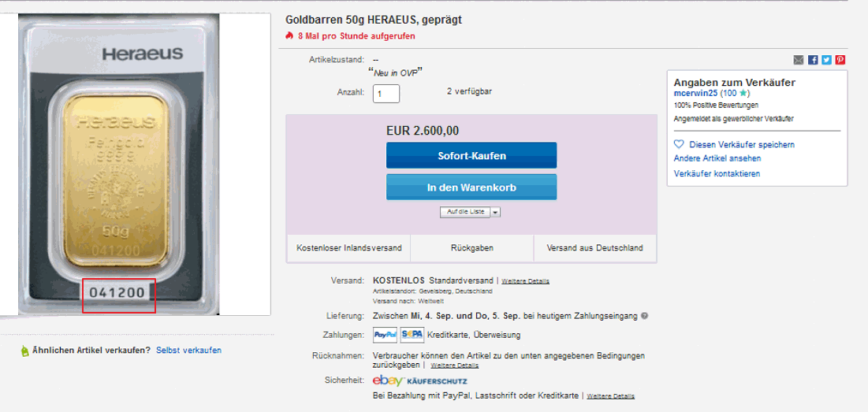Click the delivery info question mark icon

645,316
